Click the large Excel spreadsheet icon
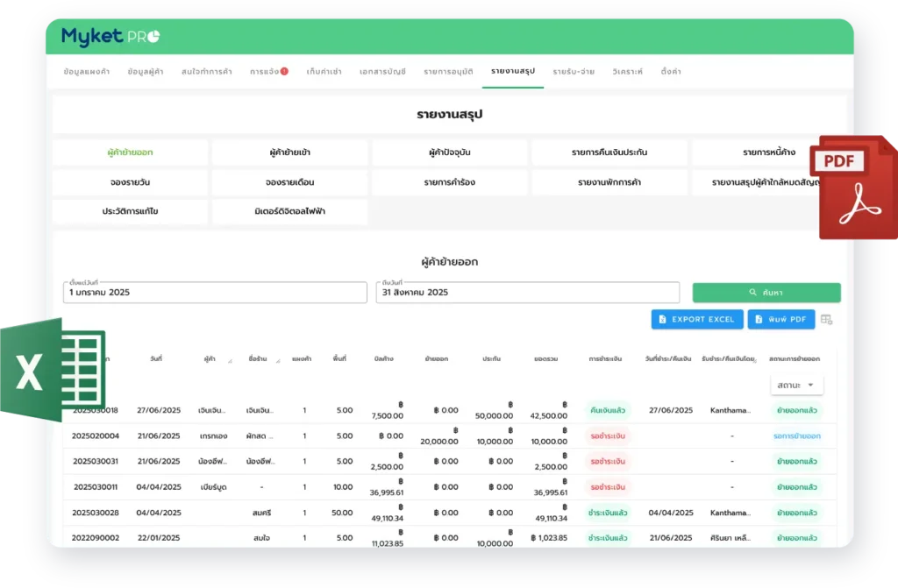This screenshot has height=588, width=898. tap(53, 370)
